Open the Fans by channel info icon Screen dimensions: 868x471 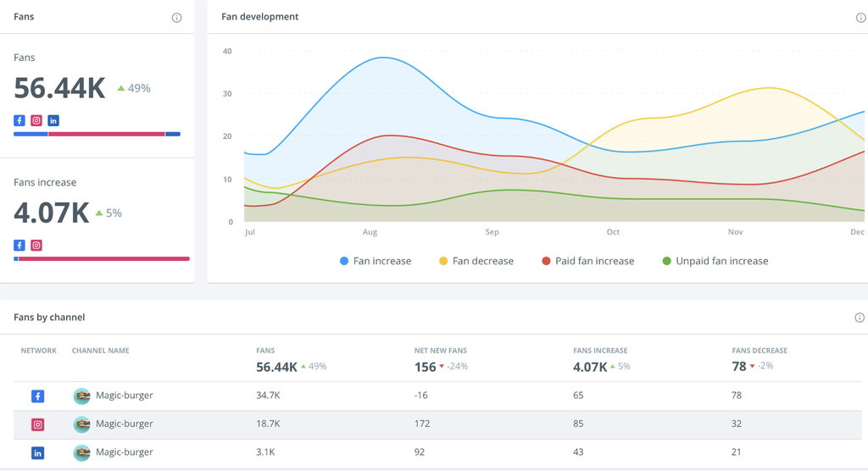tap(859, 318)
